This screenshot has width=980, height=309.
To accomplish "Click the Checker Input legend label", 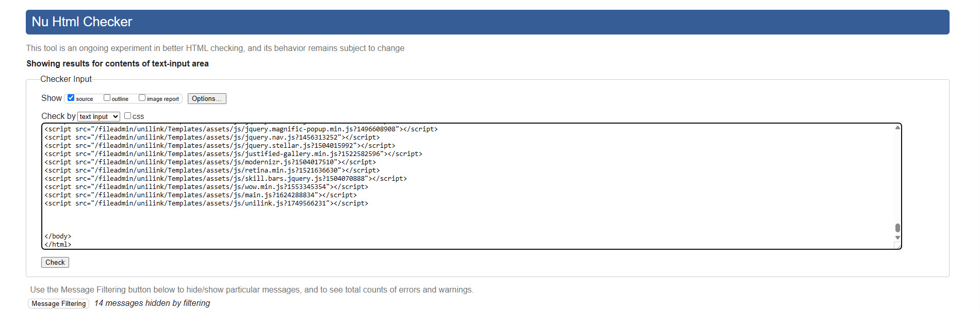I will pyautogui.click(x=66, y=79).
